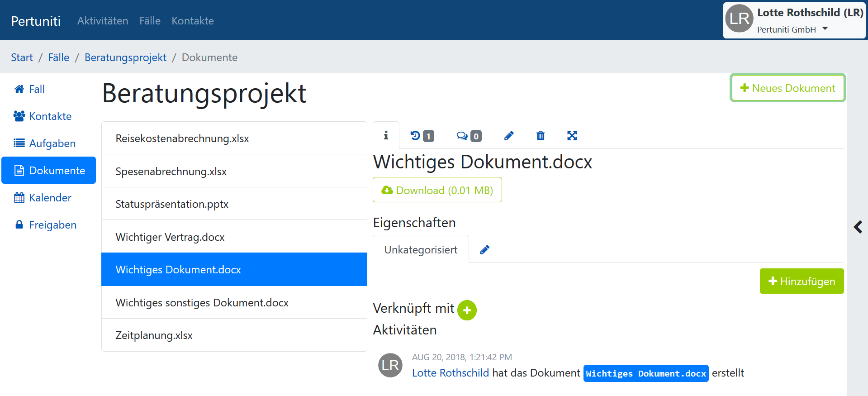Click the Neues Dokument button
This screenshot has height=396, width=868.
[787, 88]
